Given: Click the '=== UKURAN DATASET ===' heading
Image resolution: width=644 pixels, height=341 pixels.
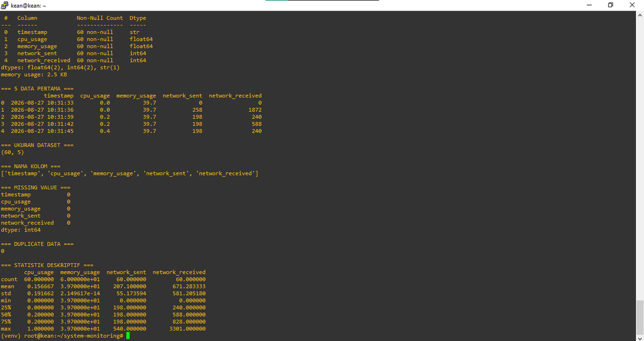Looking at the screenshot, I should [37, 145].
